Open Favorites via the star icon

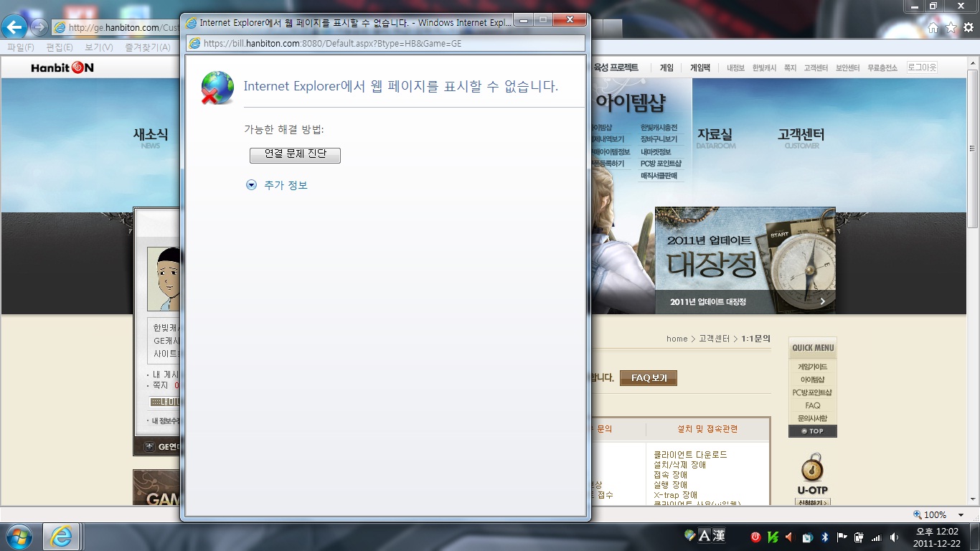point(951,27)
